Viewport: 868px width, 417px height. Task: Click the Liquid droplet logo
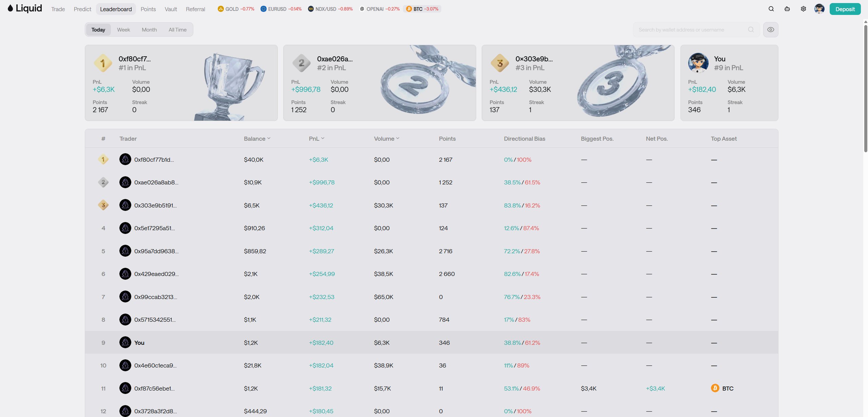11,8
